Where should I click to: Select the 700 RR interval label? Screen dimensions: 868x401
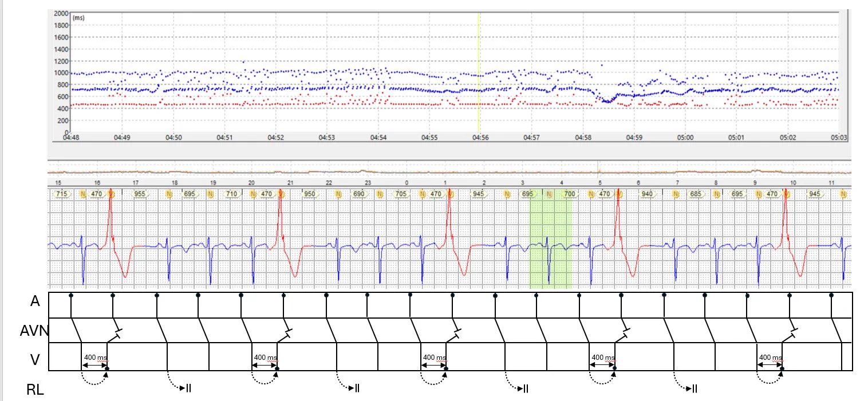point(569,194)
